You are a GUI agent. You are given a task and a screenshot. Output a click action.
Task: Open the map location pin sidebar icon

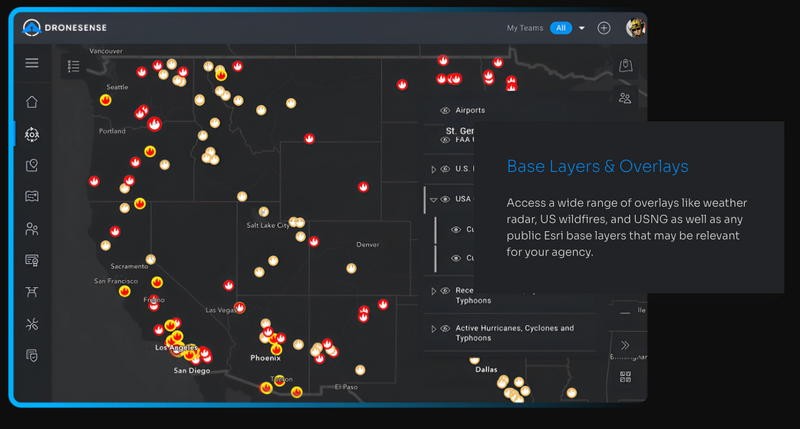point(32,165)
